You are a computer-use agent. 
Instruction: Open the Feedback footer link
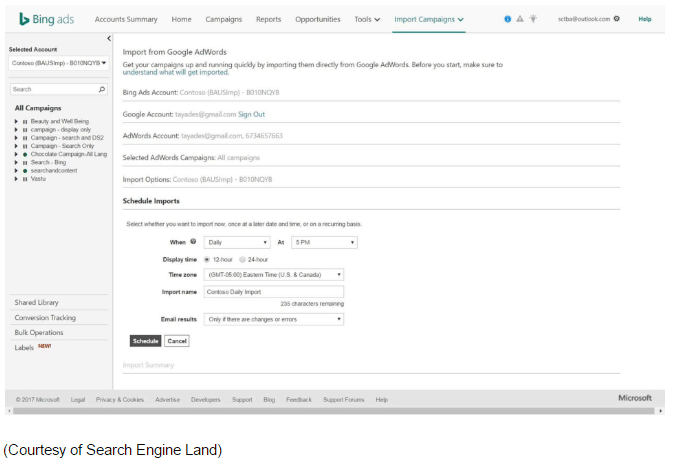(x=299, y=400)
